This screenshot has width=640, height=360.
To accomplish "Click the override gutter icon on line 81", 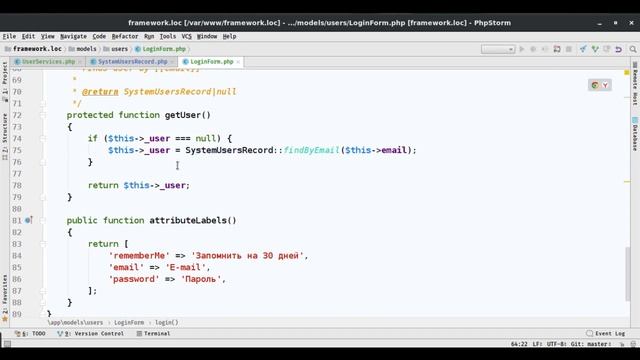I will point(28,220).
